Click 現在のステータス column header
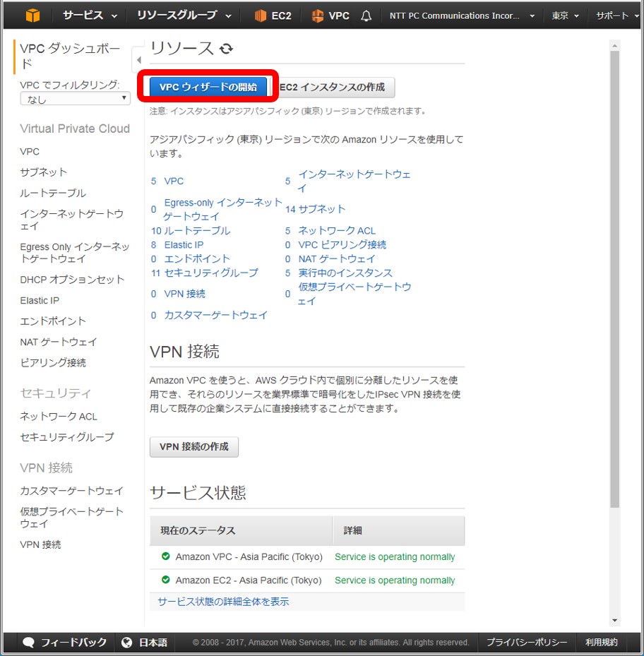The image size is (644, 656). pos(241,530)
